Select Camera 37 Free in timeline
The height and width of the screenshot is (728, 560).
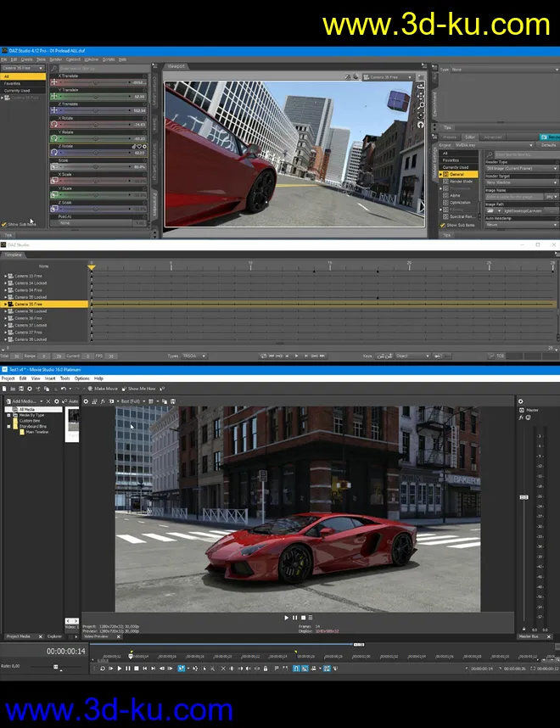click(29, 332)
